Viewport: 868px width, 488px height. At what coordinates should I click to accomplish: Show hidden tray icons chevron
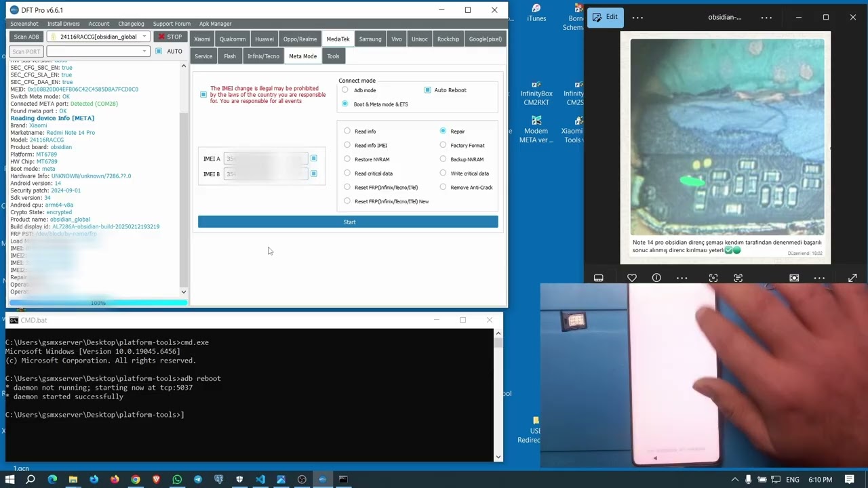[735, 480]
